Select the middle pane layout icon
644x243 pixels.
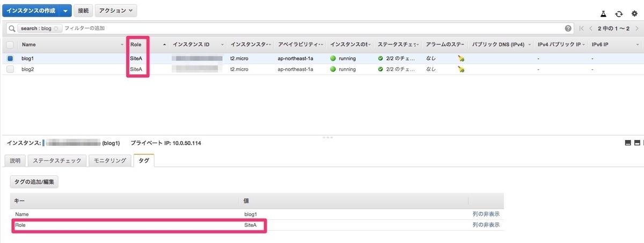click(x=637, y=143)
